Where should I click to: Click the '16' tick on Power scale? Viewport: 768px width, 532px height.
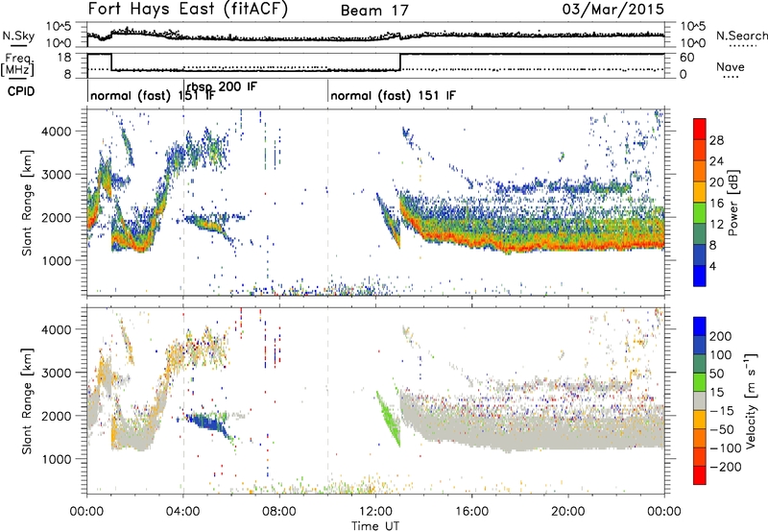(x=716, y=204)
